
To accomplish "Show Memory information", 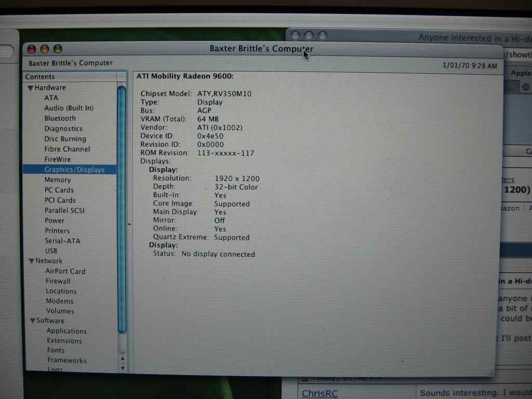I will (x=58, y=180).
